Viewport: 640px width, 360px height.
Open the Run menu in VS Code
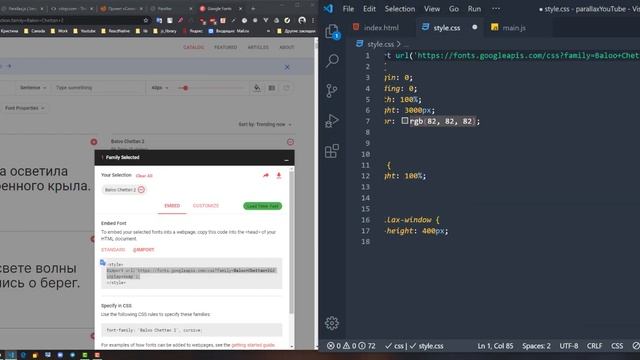coord(474,9)
